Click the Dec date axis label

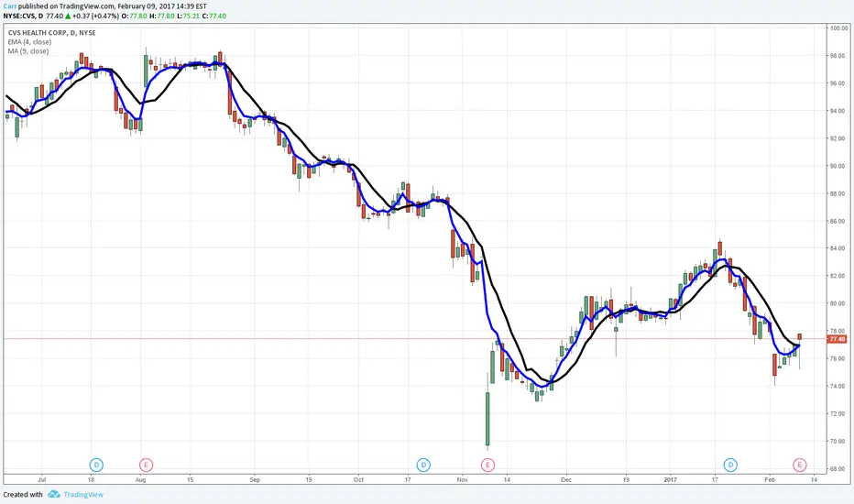click(566, 480)
